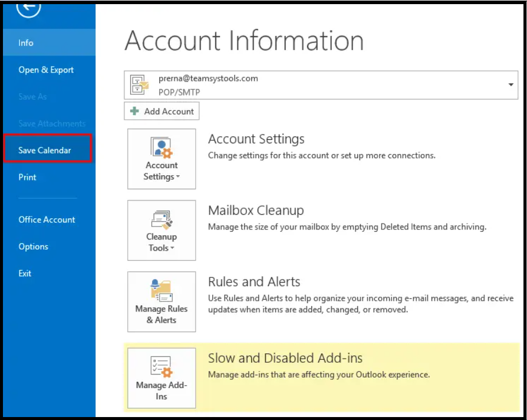Click 'Manage the size of your mailbox' description
The image size is (527, 420).
[347, 227]
